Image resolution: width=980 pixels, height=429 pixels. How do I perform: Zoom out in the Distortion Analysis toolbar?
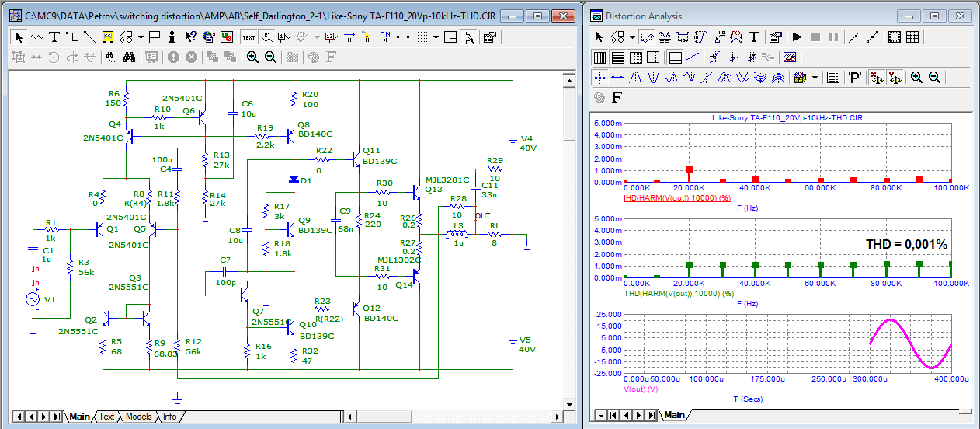(x=935, y=77)
